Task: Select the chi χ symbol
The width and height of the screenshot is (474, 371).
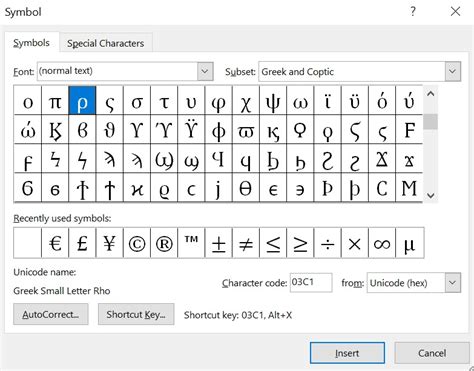Action: (246, 101)
